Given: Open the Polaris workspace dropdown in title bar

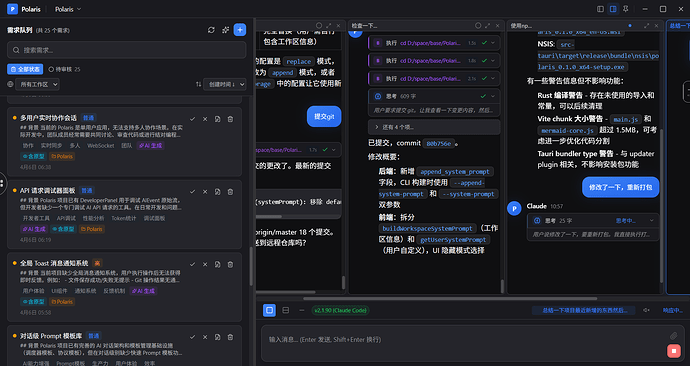Looking at the screenshot, I should 68,9.
